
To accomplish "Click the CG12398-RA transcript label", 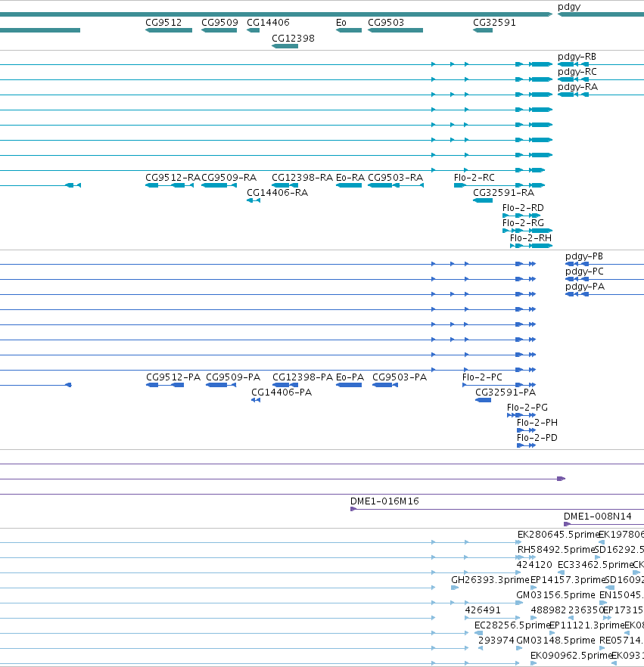I will pyautogui.click(x=302, y=178).
